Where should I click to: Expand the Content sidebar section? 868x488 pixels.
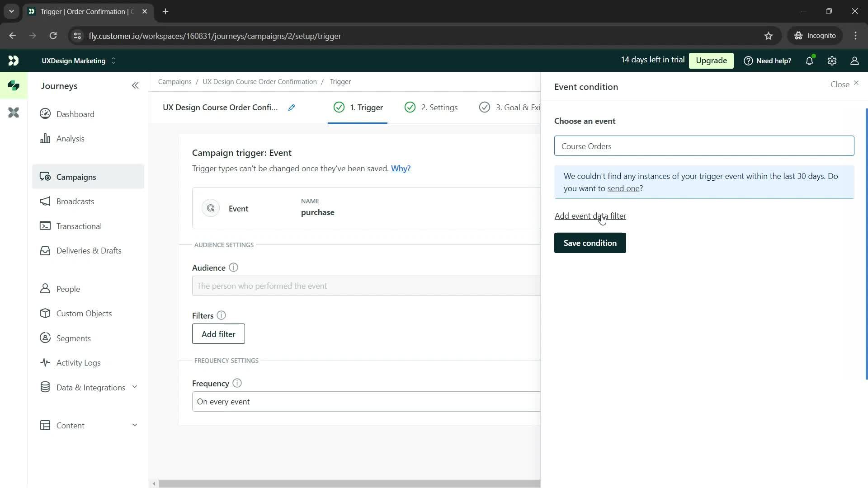coord(134,425)
